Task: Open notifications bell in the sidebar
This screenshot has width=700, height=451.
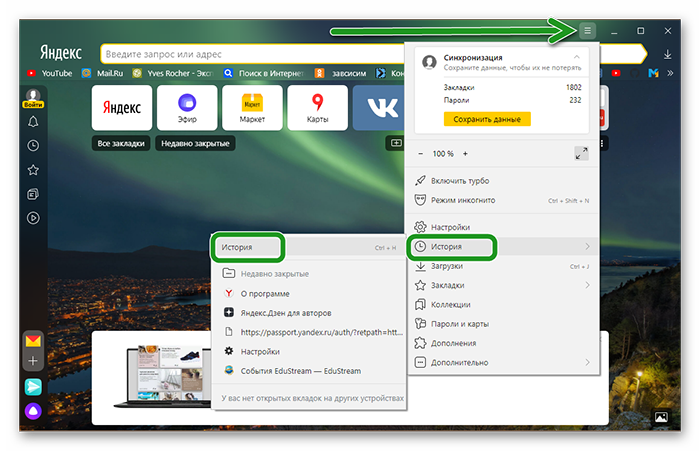Action: [x=33, y=121]
